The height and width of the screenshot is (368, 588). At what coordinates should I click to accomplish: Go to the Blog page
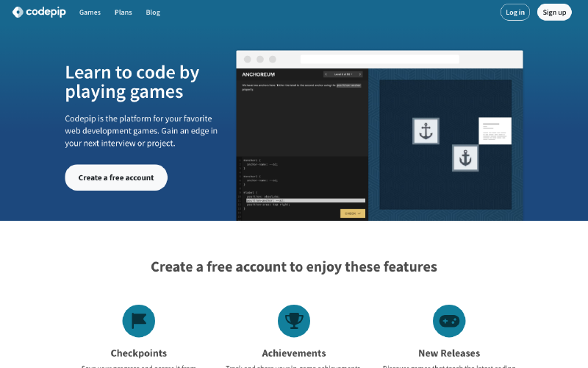point(153,13)
